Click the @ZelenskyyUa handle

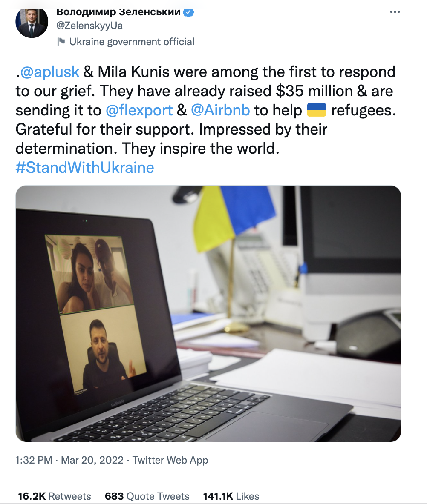click(89, 26)
